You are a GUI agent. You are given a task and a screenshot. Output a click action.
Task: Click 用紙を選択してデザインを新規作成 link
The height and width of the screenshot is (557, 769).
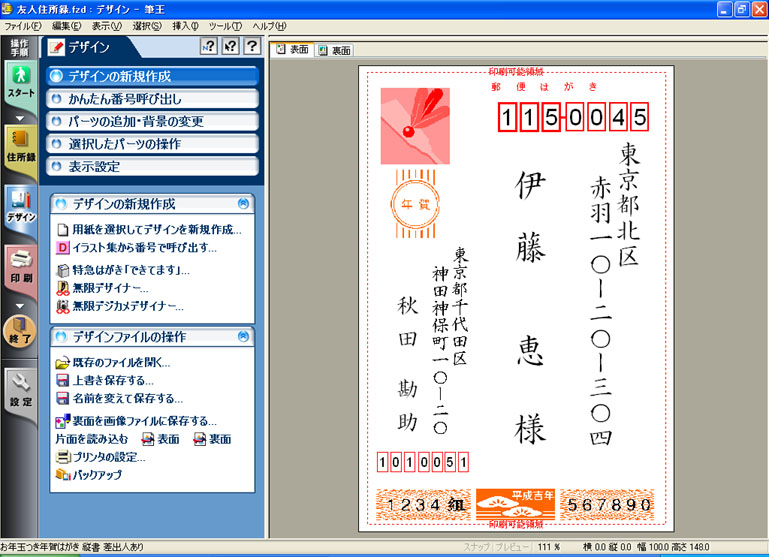click(156, 229)
